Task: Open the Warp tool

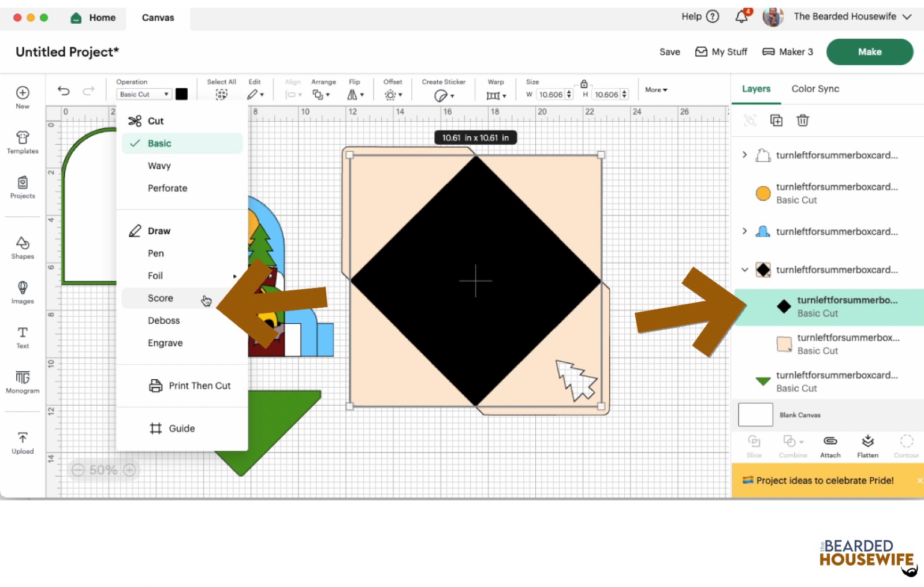Action: pos(495,95)
